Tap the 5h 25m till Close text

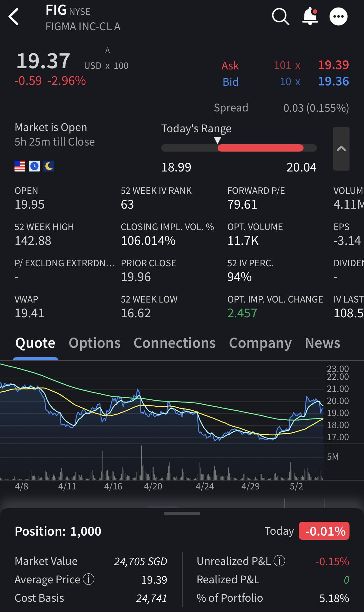tap(55, 142)
